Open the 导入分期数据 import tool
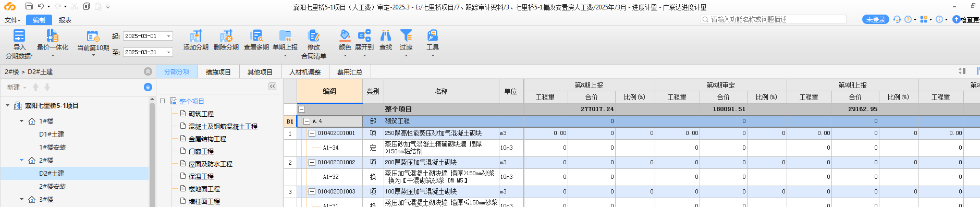980x207 pixels. click(x=19, y=44)
